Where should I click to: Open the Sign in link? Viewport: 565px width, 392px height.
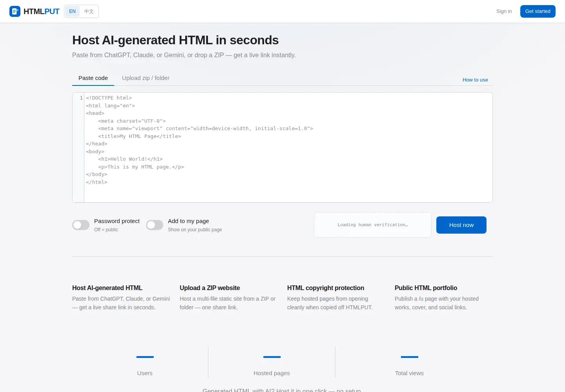pos(504,11)
